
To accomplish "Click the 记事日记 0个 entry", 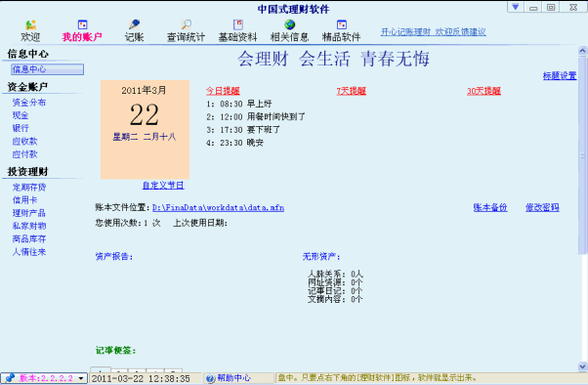I will click(x=335, y=291).
